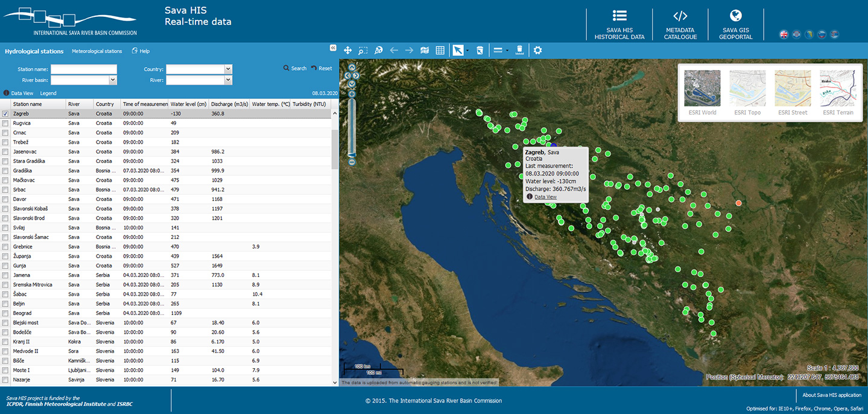This screenshot has width=868, height=414.
Task: Focus the Station name field
Action: [x=84, y=69]
